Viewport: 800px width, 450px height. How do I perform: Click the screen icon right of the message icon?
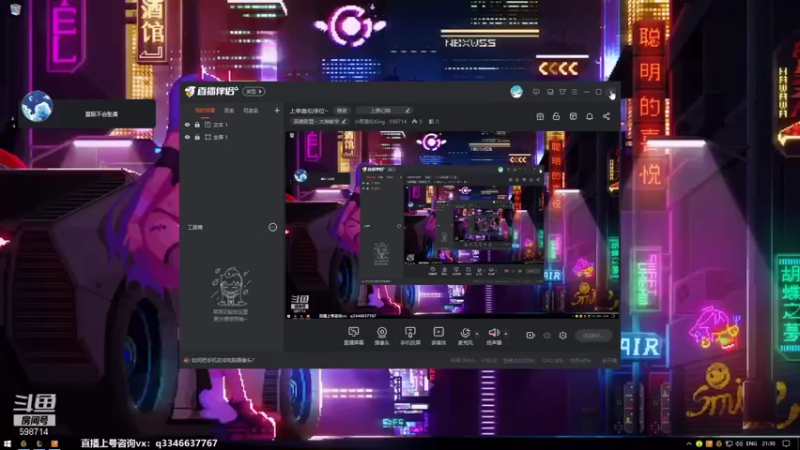coord(550,92)
